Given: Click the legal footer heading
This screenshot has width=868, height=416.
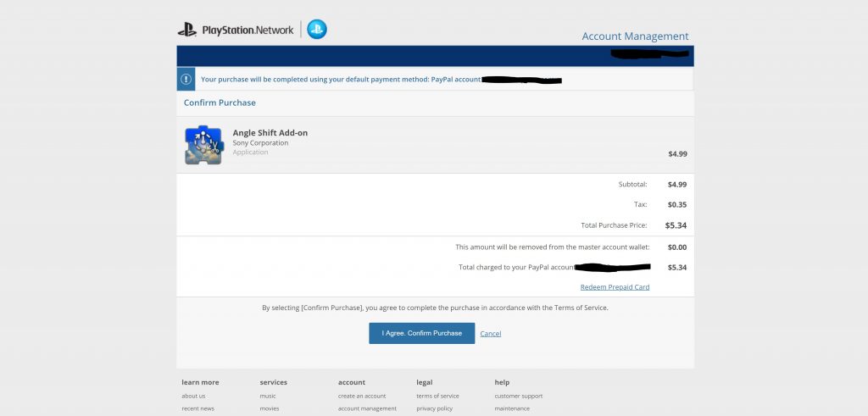Looking at the screenshot, I should (x=425, y=382).
